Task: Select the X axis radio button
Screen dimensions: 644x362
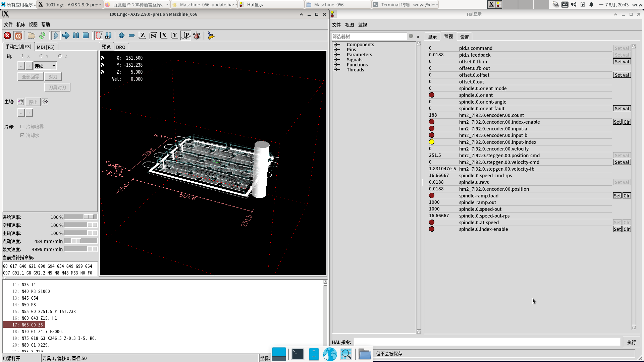Action: (x=22, y=56)
